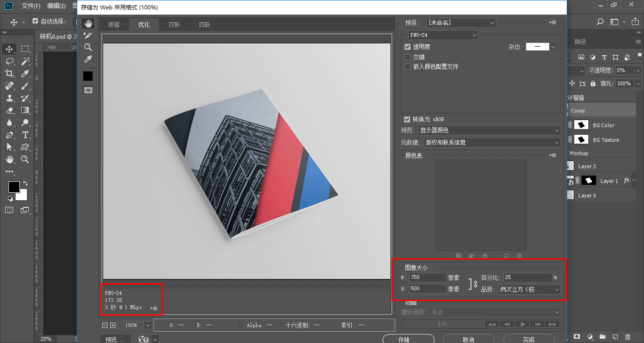Switch to the 双联 tab
This screenshot has height=343, width=644.
click(x=174, y=25)
